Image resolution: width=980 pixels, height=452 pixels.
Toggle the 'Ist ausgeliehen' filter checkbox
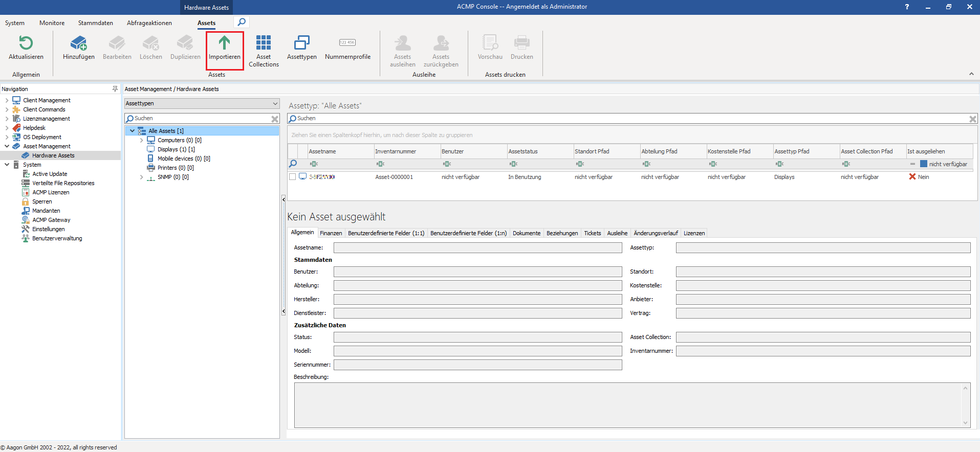click(924, 164)
